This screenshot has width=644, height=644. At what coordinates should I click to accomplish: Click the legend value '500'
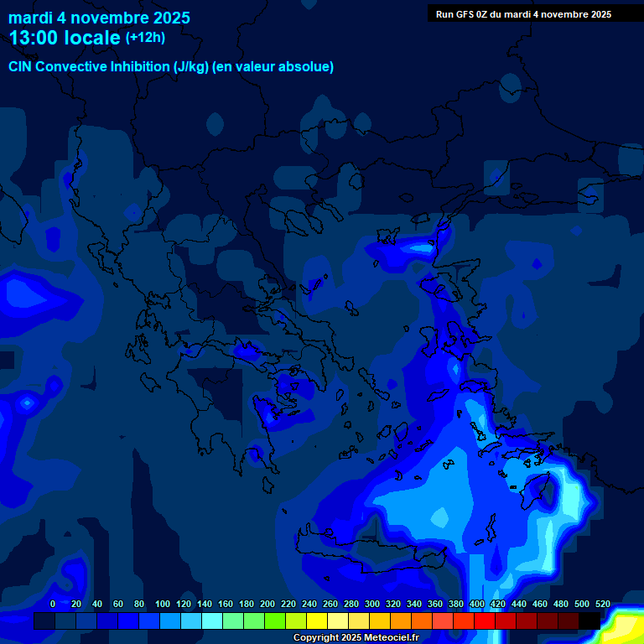tap(582, 604)
